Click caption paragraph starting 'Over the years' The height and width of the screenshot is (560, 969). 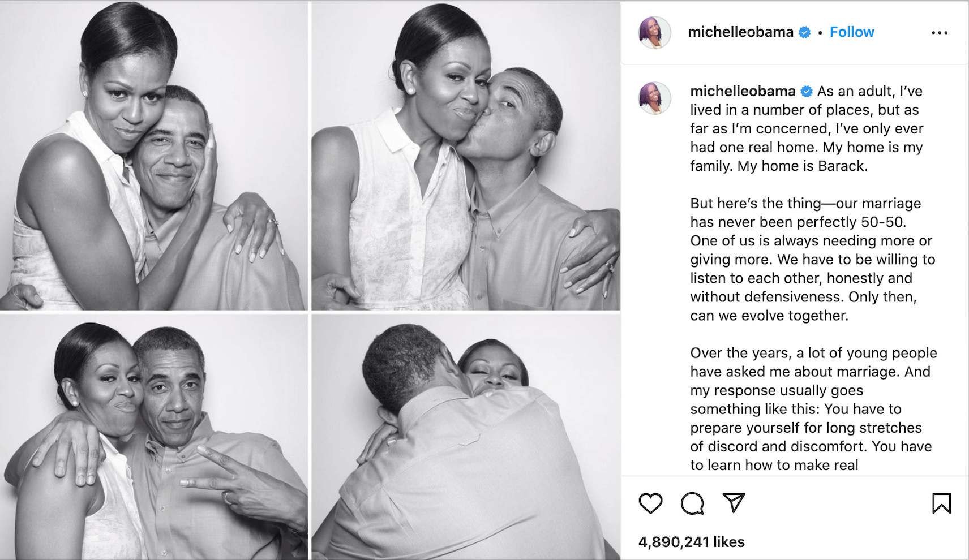click(809, 408)
